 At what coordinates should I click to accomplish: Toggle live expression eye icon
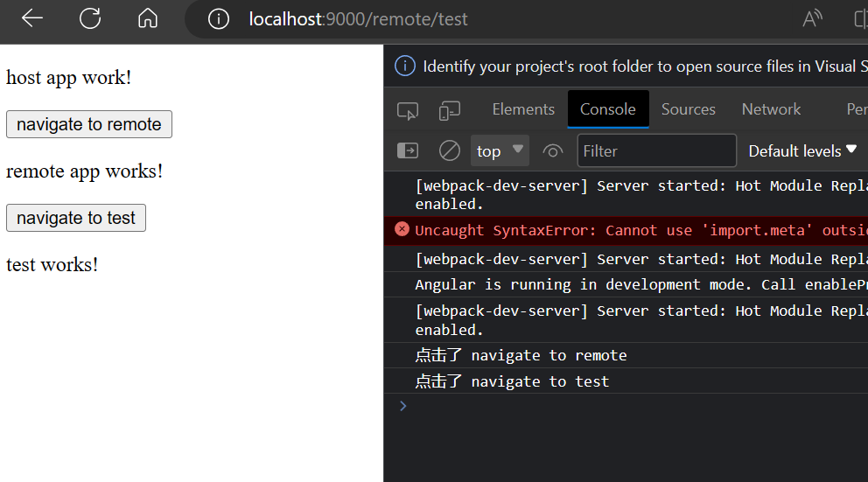(552, 151)
